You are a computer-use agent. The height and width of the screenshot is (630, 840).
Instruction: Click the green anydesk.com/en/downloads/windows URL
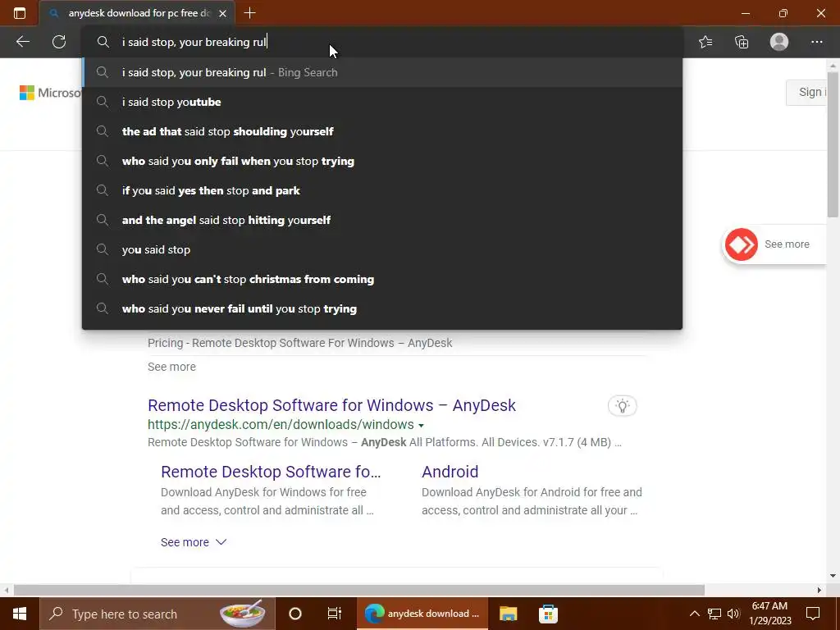(x=281, y=425)
